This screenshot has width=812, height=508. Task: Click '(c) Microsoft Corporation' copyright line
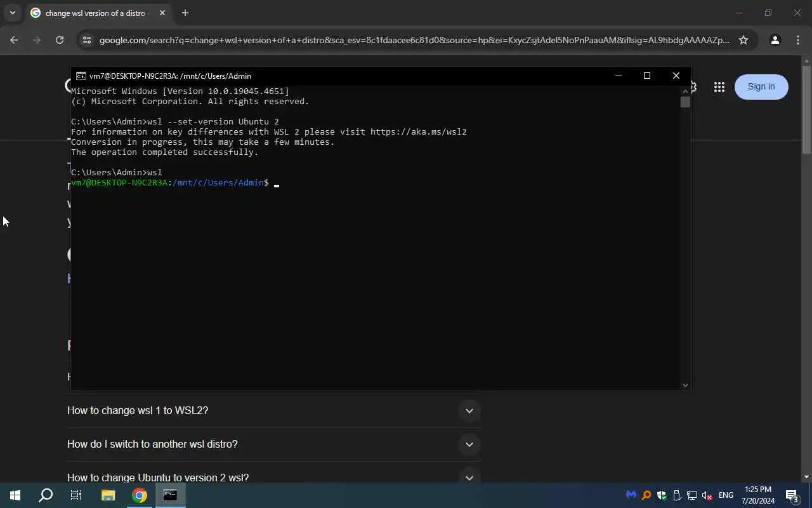click(x=190, y=102)
